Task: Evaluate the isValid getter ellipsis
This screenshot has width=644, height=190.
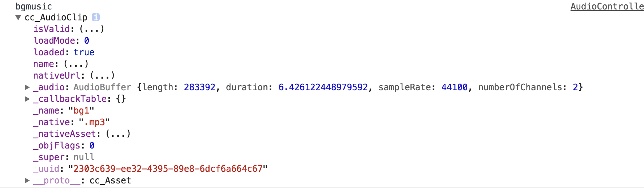Action: 92,29
